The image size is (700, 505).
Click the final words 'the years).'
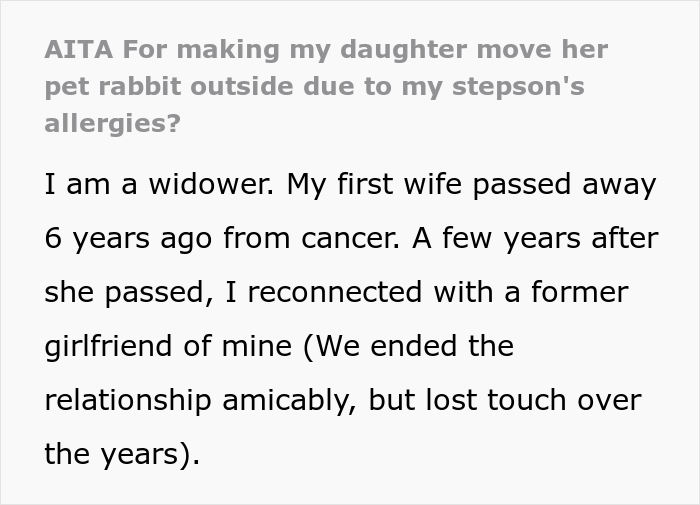tap(122, 455)
